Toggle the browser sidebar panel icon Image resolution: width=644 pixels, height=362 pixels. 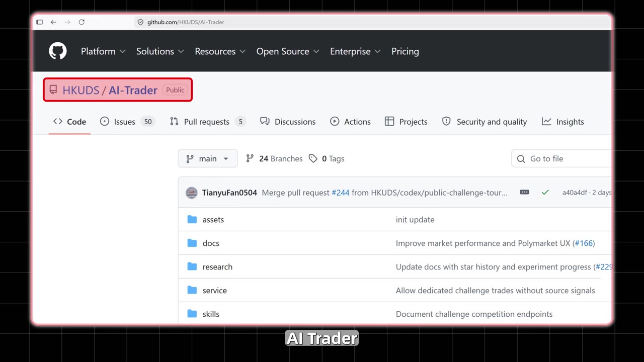point(40,22)
